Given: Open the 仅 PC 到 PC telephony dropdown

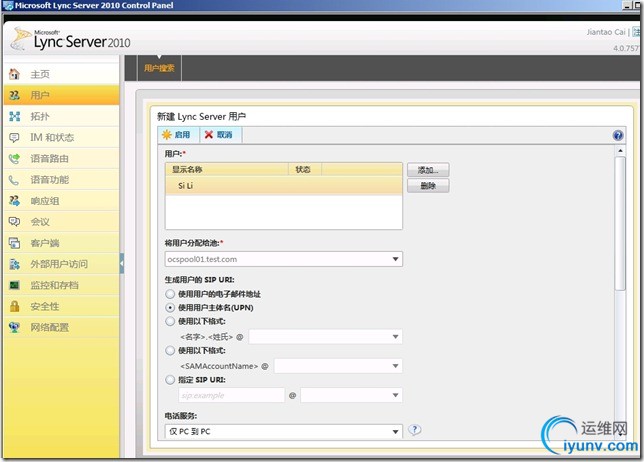Looking at the screenshot, I should [x=284, y=432].
